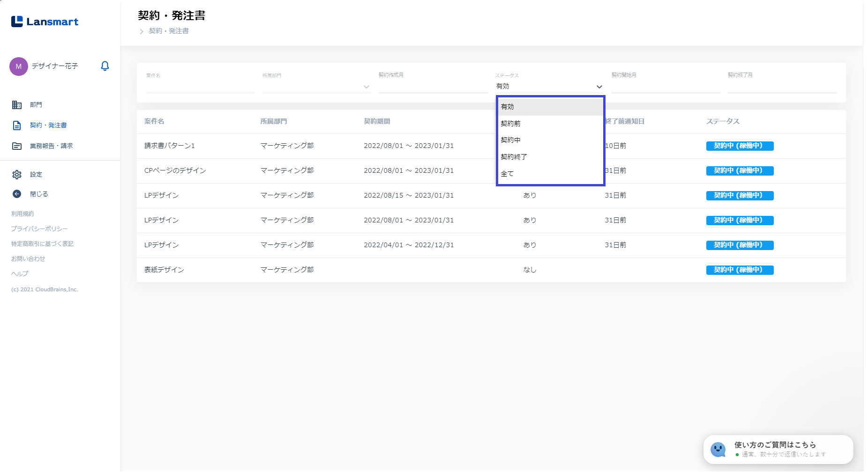Open the 請求書パターン1 contract row
This screenshot has width=868, height=472.
491,146
